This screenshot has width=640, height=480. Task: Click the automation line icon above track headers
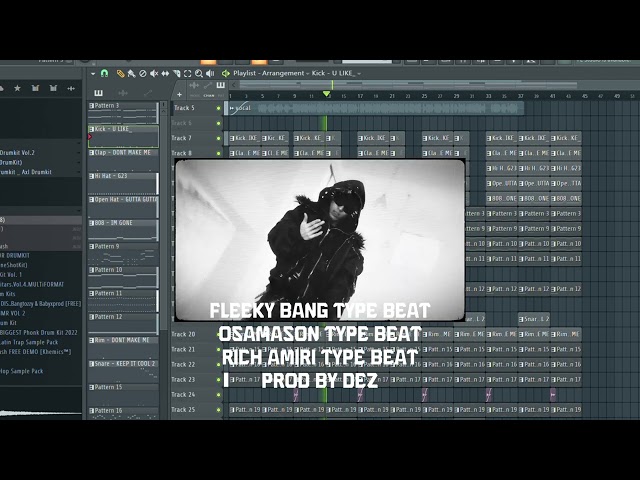pyautogui.click(x=208, y=85)
